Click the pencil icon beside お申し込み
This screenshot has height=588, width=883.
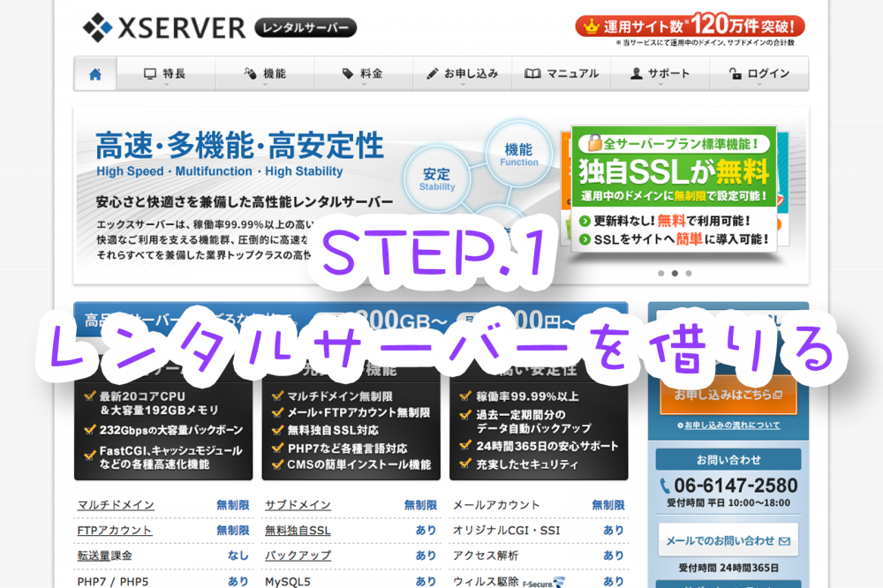[433, 74]
